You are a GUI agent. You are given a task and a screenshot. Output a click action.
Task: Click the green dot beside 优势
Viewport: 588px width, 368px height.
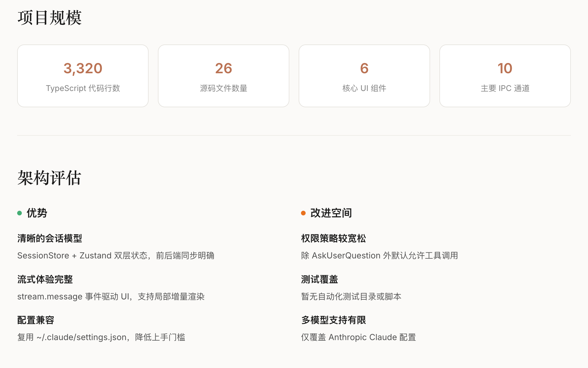[19, 213]
